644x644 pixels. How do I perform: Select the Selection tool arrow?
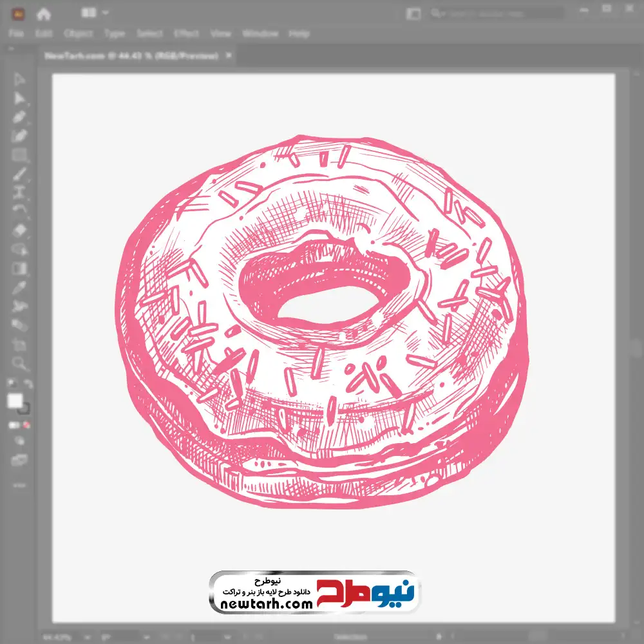coord(19,80)
